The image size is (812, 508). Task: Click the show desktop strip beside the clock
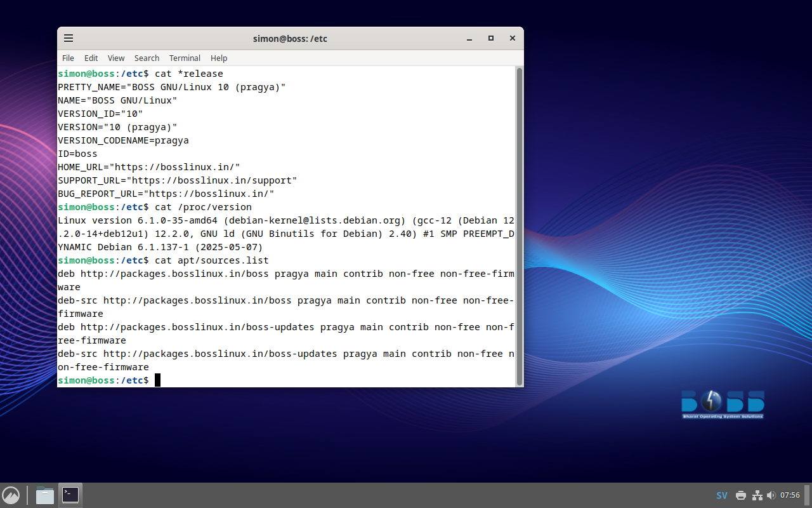(808, 495)
